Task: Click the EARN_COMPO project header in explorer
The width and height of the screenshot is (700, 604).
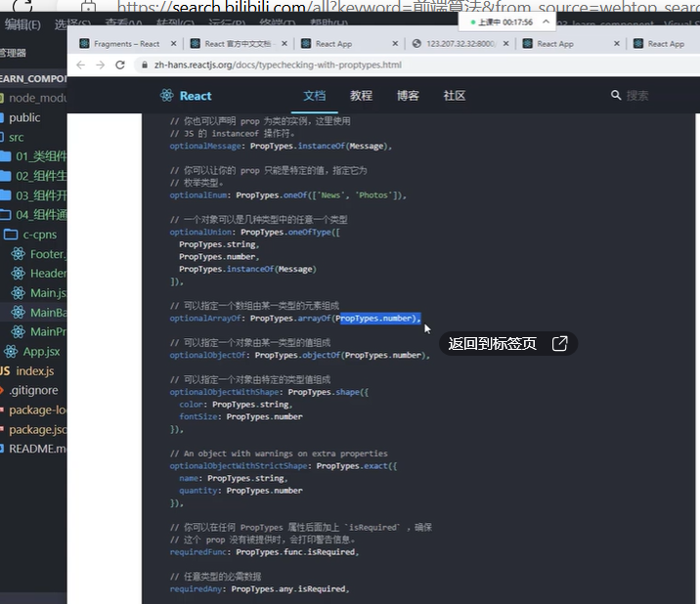Action: (33, 78)
